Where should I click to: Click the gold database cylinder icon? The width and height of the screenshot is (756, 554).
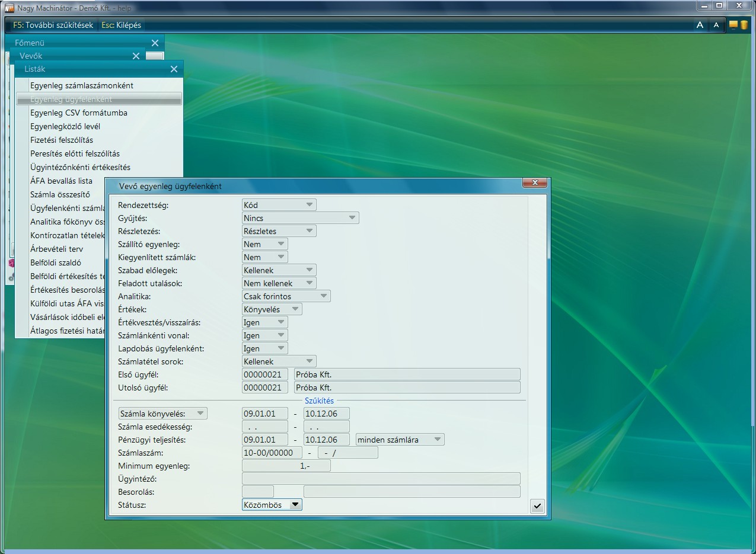(x=744, y=25)
